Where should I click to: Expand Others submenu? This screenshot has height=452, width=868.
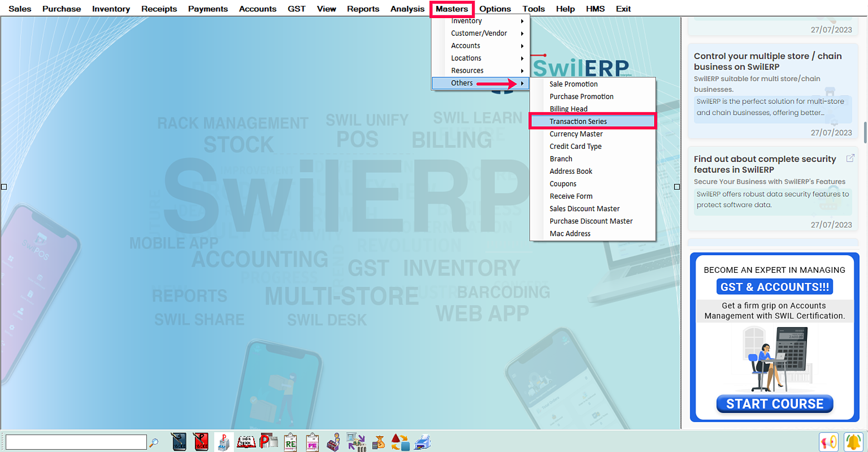coord(481,83)
